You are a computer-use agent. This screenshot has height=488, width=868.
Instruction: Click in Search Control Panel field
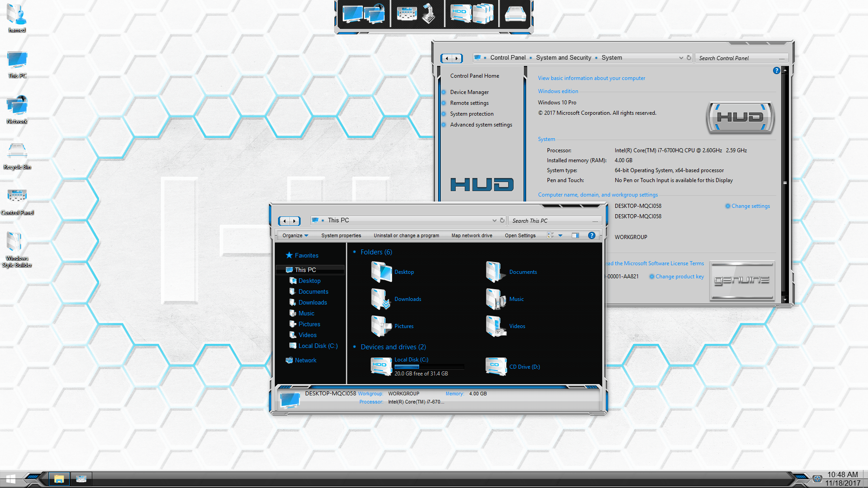click(741, 58)
